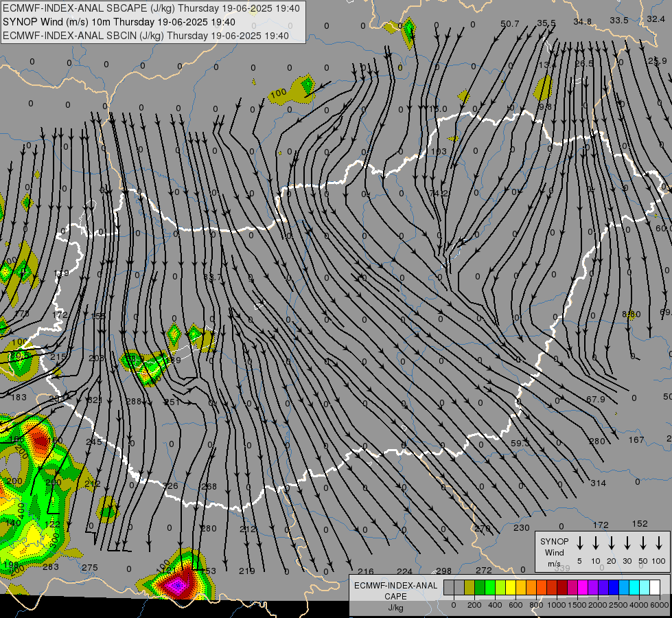Viewport: 672px width, 618px height.
Task: Click the map value 152
Action: click(640, 524)
